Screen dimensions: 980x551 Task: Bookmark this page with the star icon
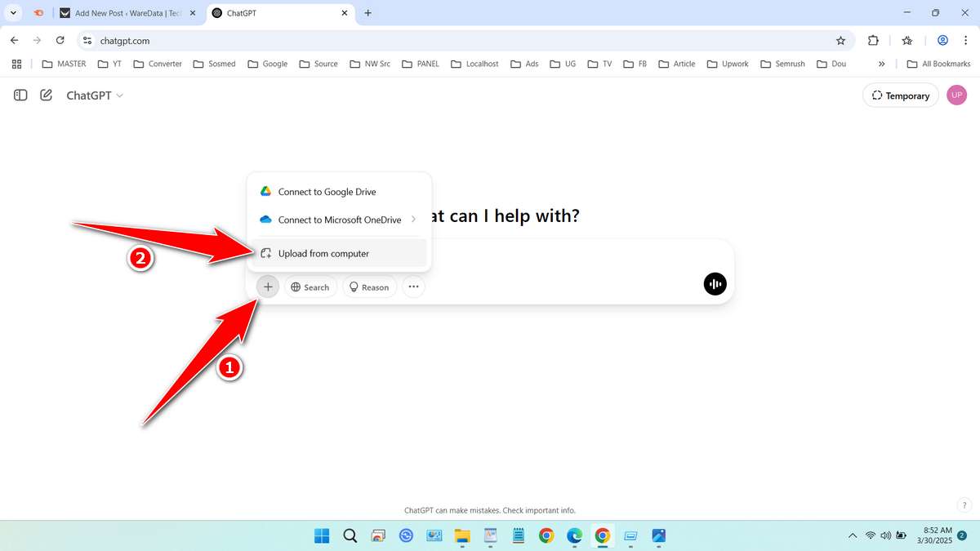[x=840, y=40]
